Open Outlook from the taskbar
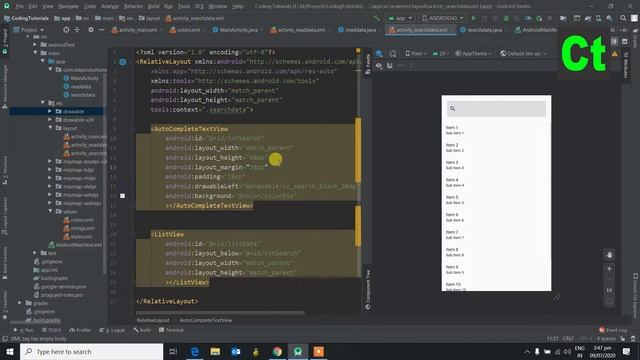Viewport: 640px width, 360px height. click(x=236, y=351)
